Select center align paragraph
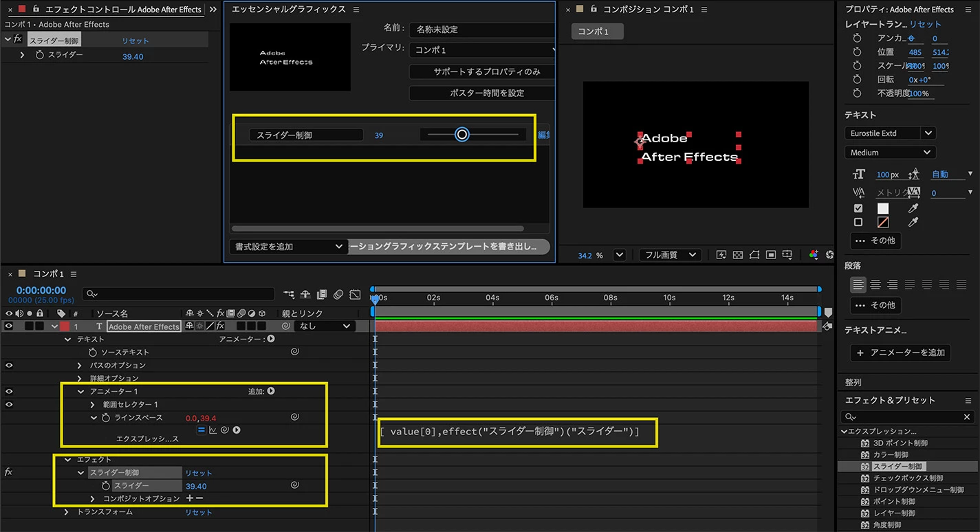Image resolution: width=980 pixels, height=532 pixels. pos(875,284)
